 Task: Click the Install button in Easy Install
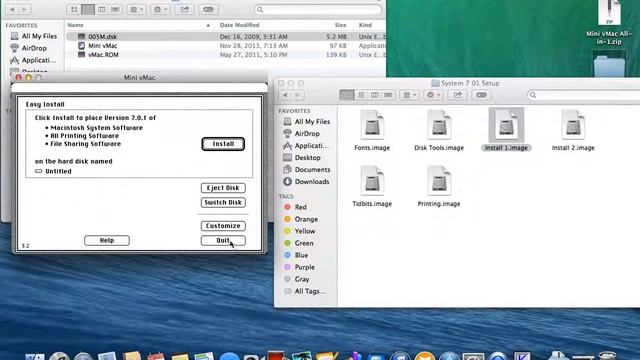223,144
